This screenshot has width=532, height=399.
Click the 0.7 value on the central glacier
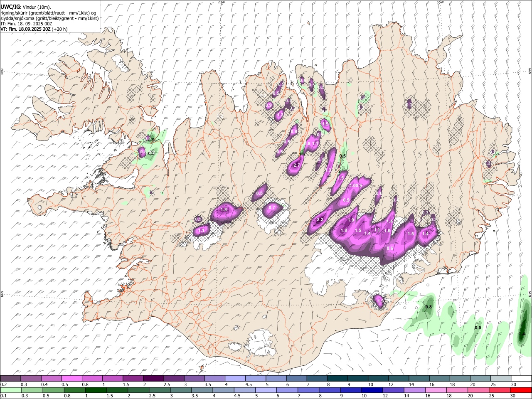pyautogui.click(x=272, y=207)
